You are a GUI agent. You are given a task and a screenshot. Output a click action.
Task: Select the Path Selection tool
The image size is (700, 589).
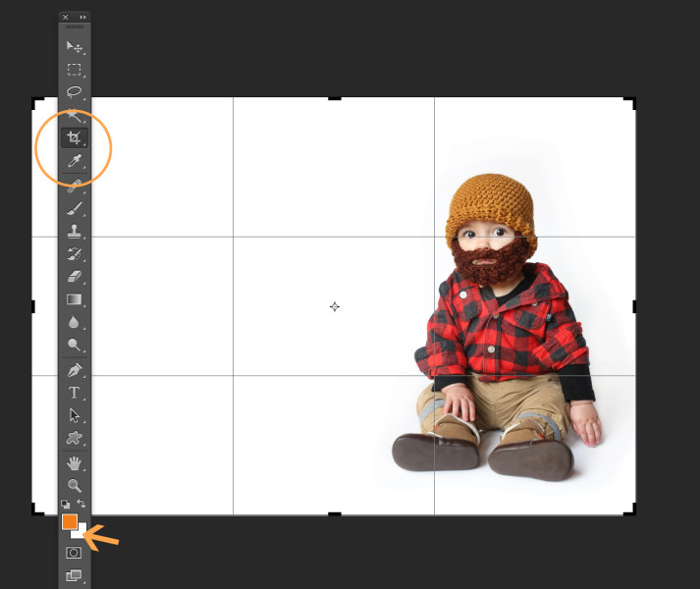click(x=74, y=415)
